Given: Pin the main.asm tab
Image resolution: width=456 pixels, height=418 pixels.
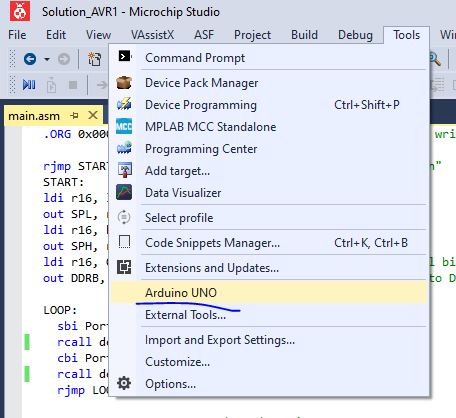Looking at the screenshot, I should click(x=74, y=115).
